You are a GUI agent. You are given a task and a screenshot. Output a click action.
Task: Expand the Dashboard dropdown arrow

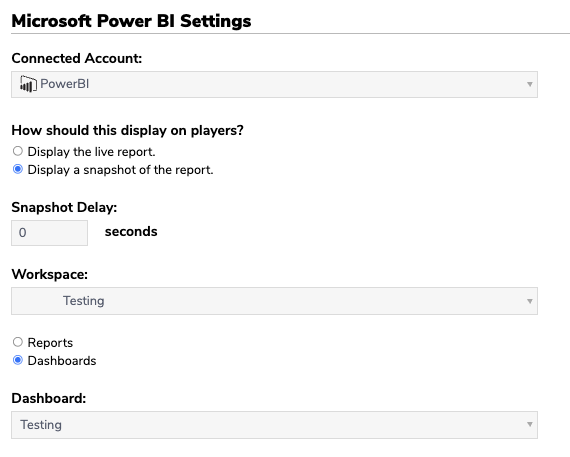click(530, 424)
